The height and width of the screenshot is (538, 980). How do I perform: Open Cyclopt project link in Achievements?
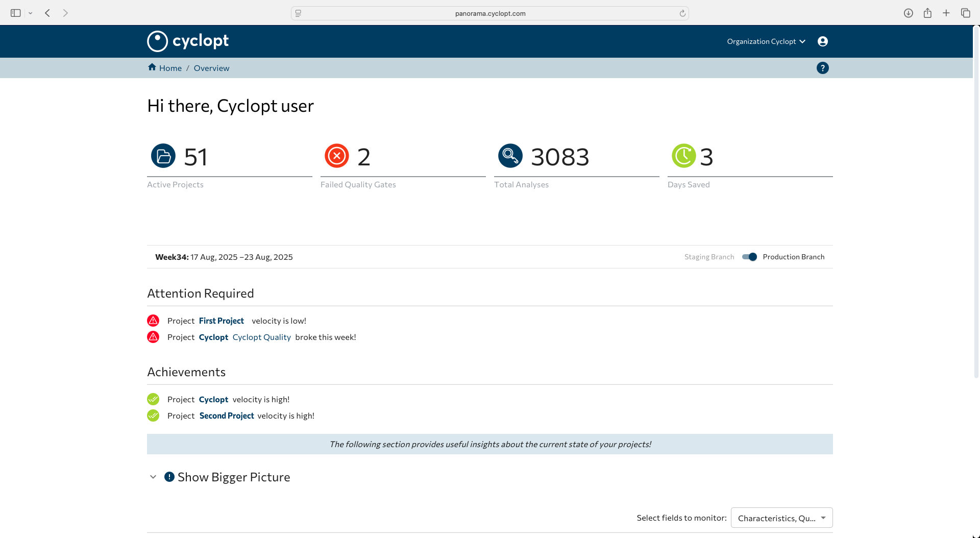click(x=213, y=399)
